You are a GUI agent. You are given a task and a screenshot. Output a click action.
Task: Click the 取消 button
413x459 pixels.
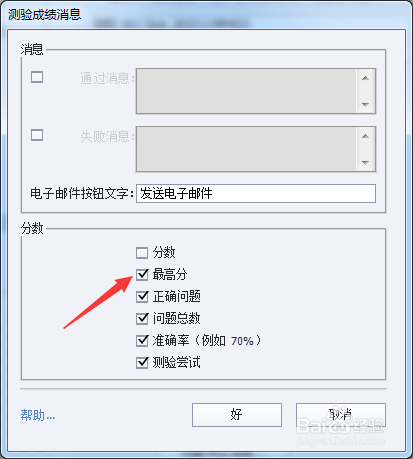(x=341, y=415)
